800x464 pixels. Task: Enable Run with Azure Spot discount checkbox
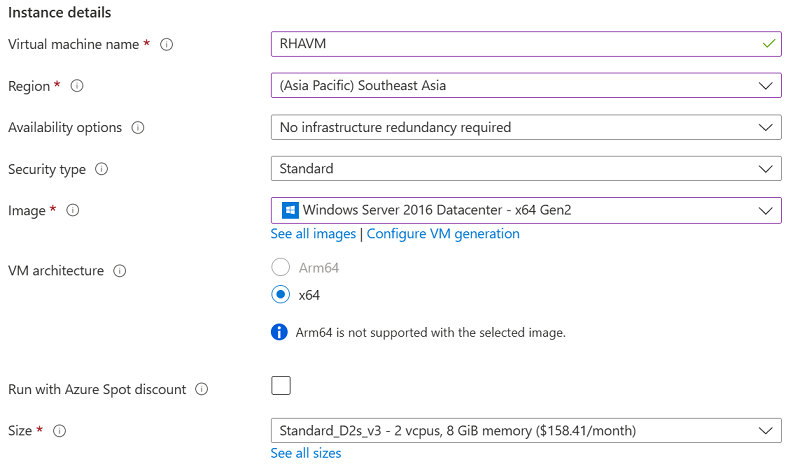tap(281, 385)
